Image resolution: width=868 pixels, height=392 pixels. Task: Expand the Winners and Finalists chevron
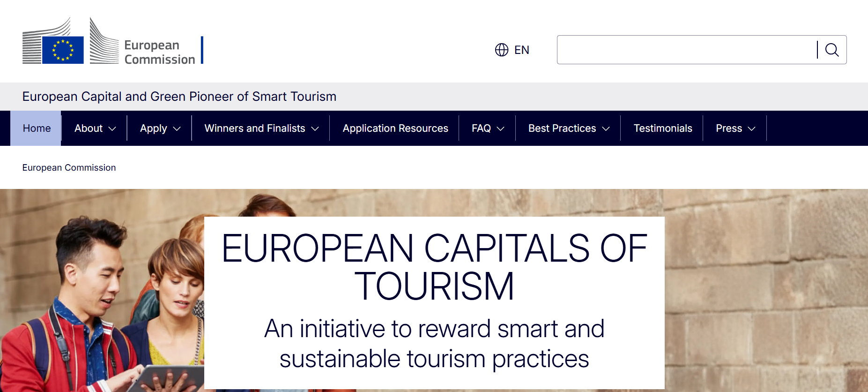pyautogui.click(x=315, y=128)
